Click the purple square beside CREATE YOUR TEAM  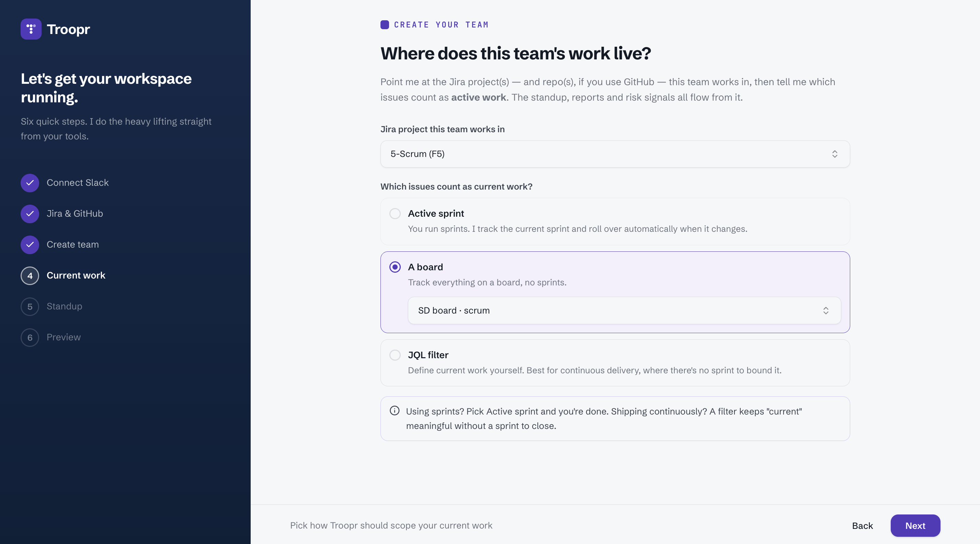(x=385, y=25)
